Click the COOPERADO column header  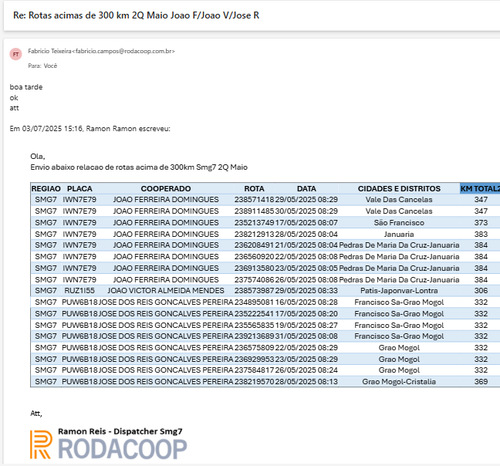point(166,189)
